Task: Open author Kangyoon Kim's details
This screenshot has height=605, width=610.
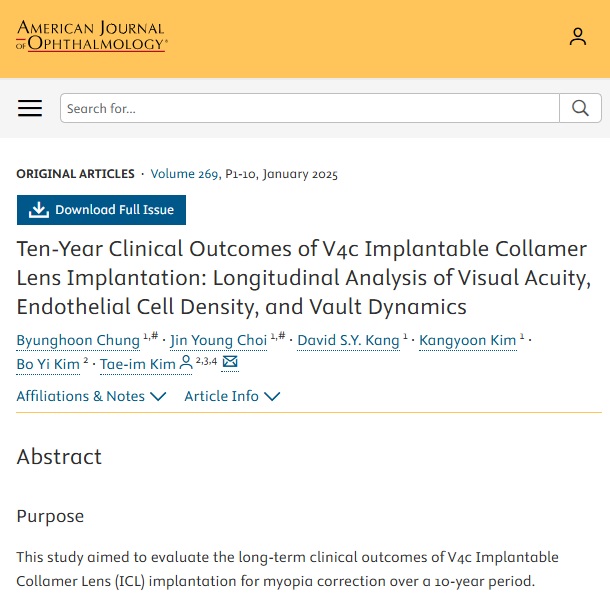Action: click(x=467, y=340)
